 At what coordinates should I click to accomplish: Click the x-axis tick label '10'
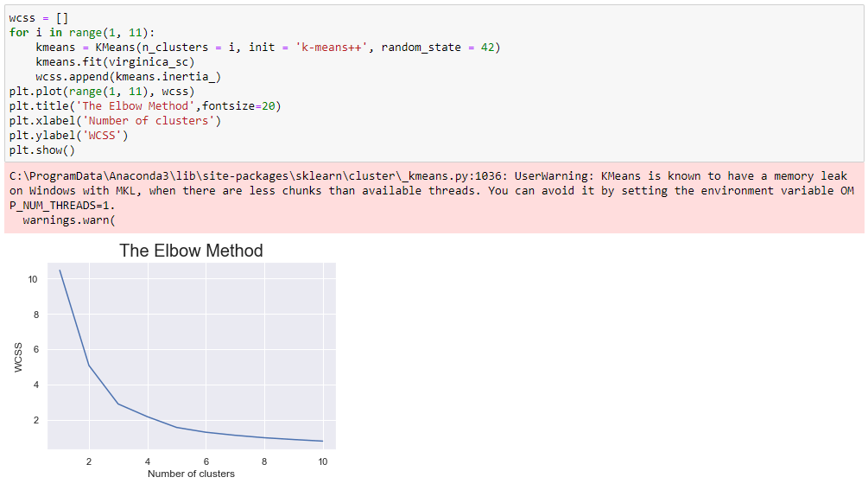click(x=323, y=461)
